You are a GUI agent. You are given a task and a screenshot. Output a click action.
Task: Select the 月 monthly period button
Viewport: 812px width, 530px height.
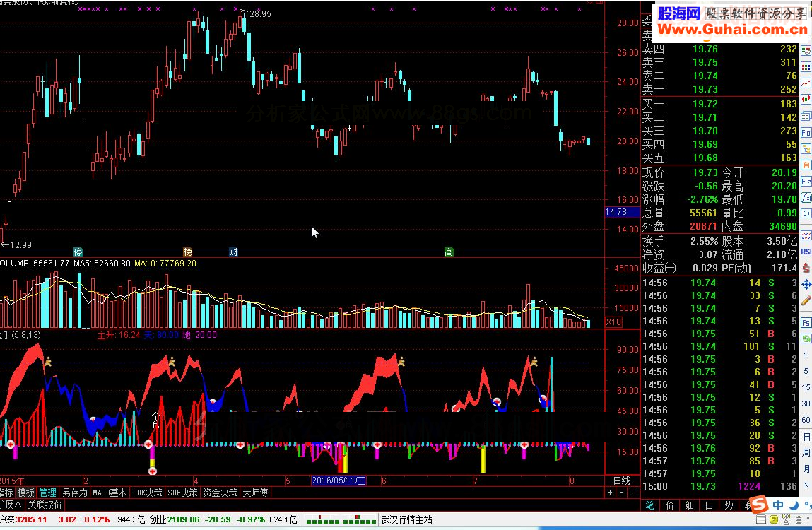tap(806, 469)
